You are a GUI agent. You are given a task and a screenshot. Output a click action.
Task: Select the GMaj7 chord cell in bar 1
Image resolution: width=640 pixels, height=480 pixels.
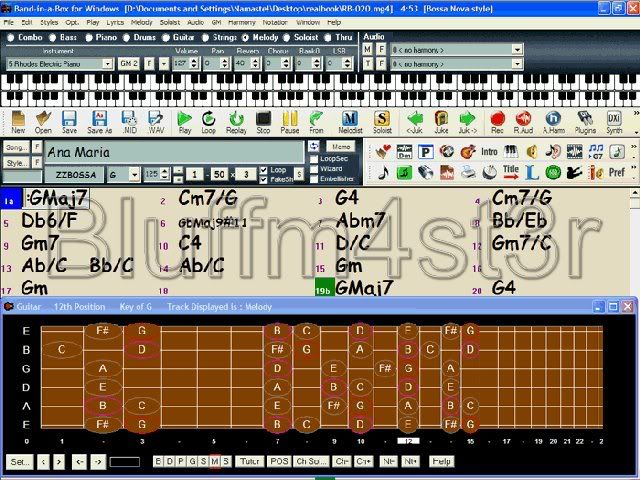click(56, 199)
